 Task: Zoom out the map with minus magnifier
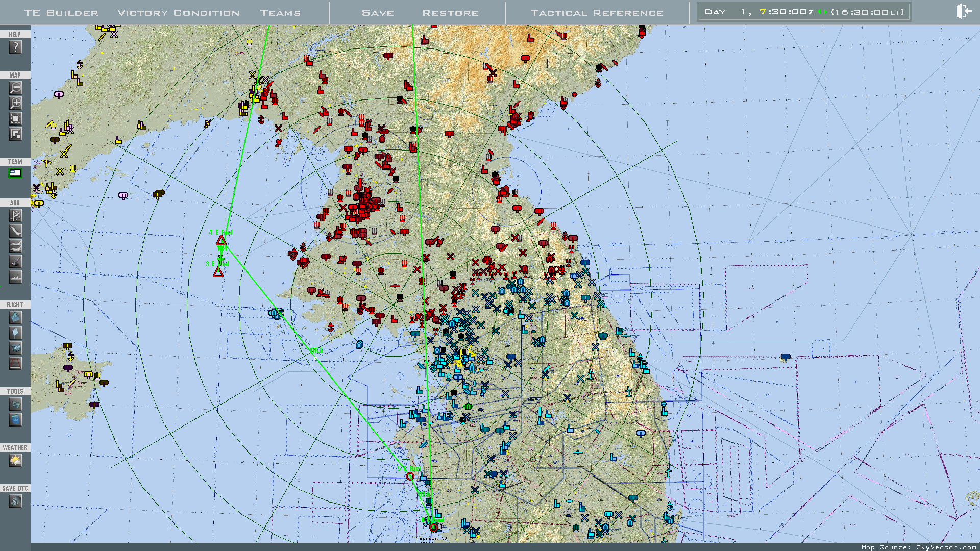[15, 88]
